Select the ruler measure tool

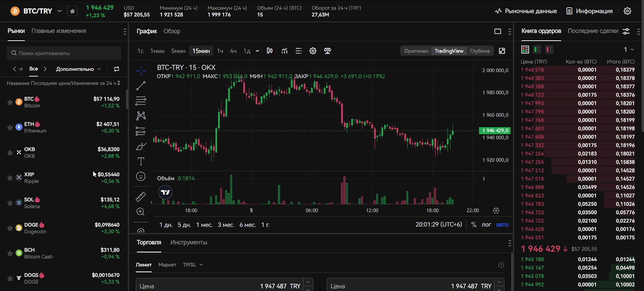(141, 197)
